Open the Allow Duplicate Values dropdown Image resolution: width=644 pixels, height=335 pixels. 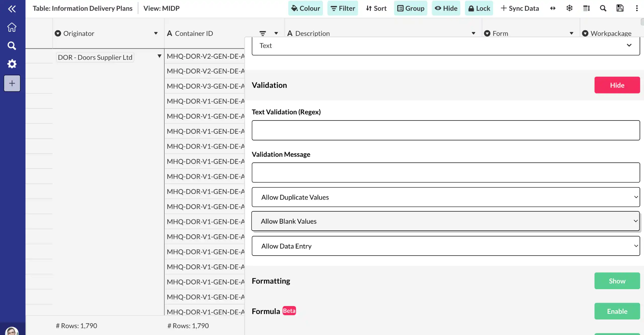point(446,197)
